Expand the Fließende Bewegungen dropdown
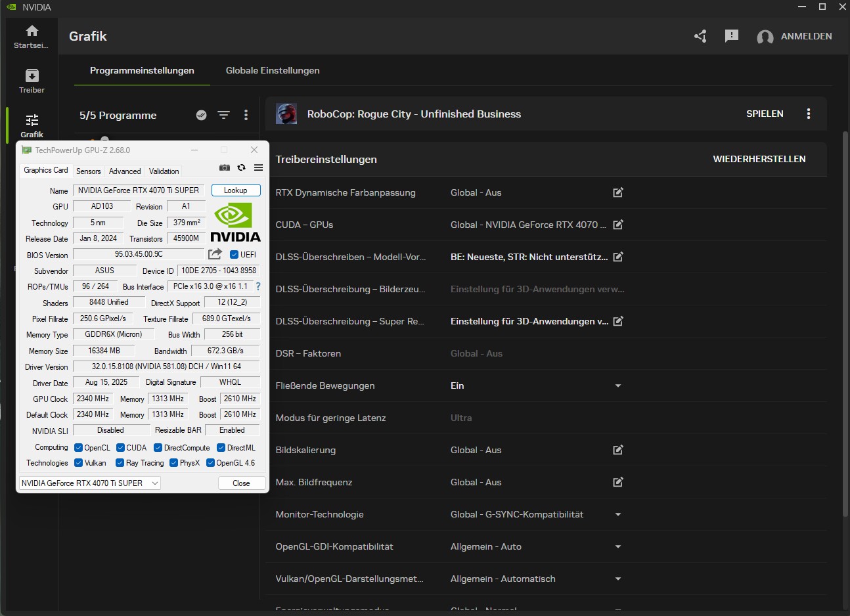Viewport: 850px width, 616px height. (618, 385)
